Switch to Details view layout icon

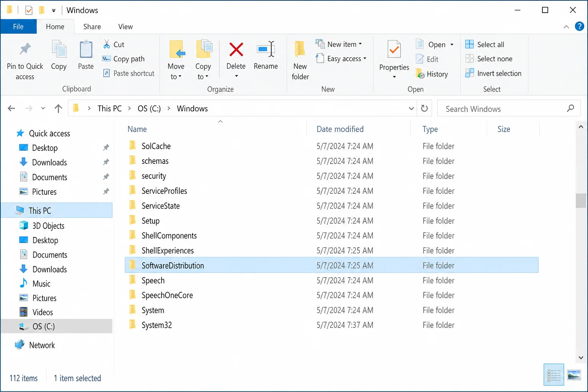click(x=554, y=375)
